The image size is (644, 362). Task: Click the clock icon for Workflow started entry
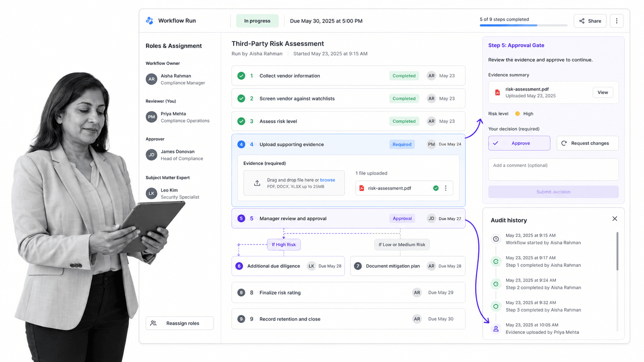pyautogui.click(x=496, y=239)
